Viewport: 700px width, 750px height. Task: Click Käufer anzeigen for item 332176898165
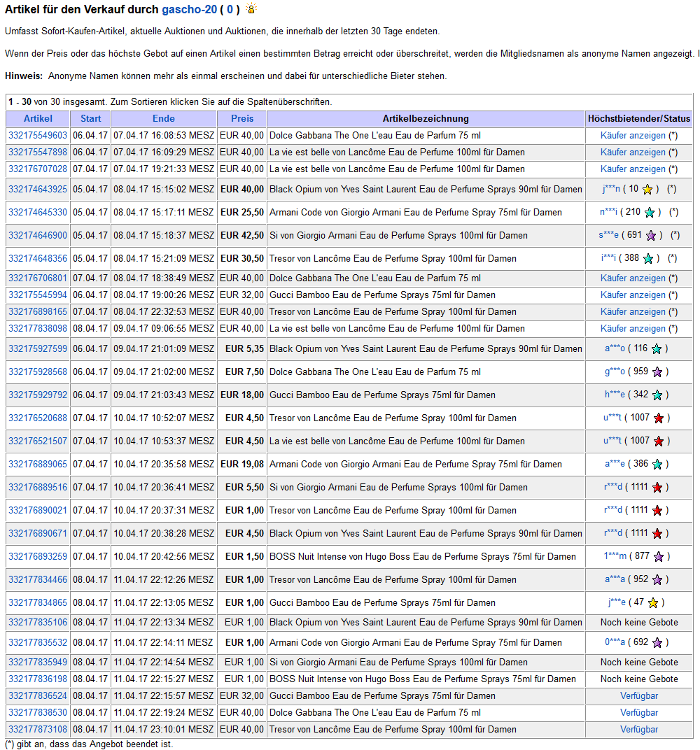633,311
